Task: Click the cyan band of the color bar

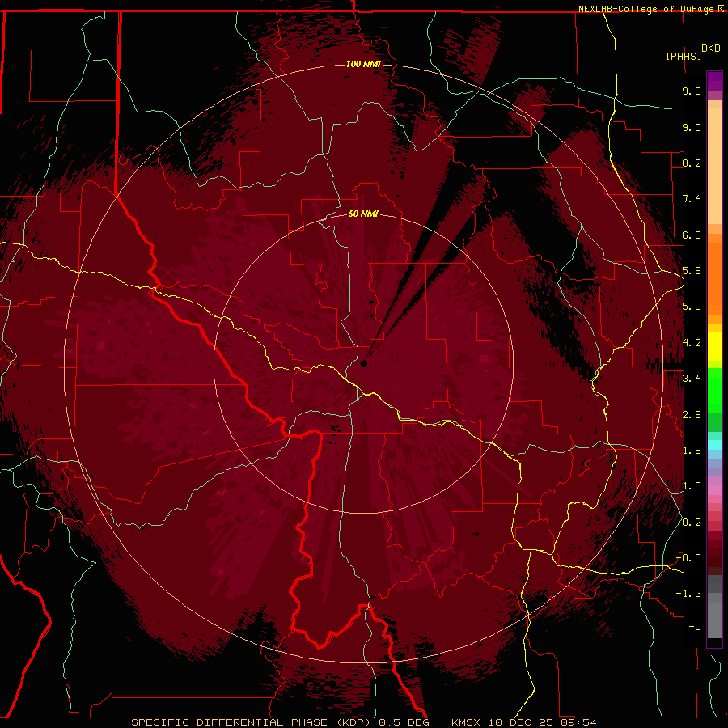Action: pyautogui.click(x=714, y=445)
